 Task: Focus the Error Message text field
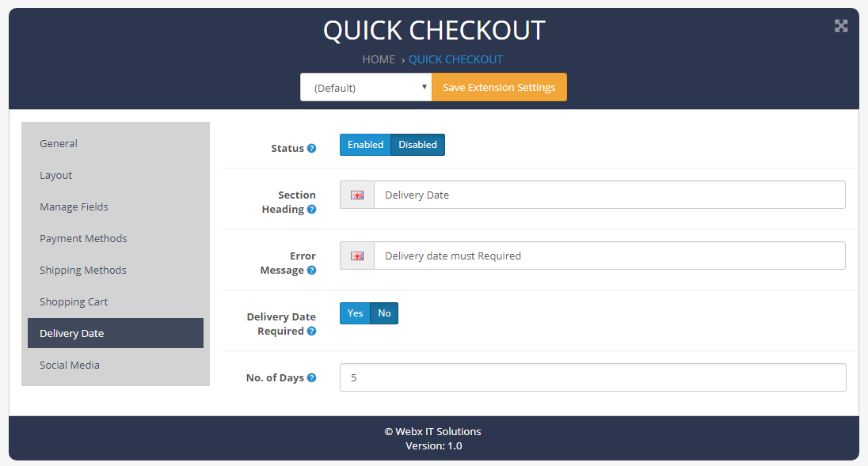coord(610,256)
